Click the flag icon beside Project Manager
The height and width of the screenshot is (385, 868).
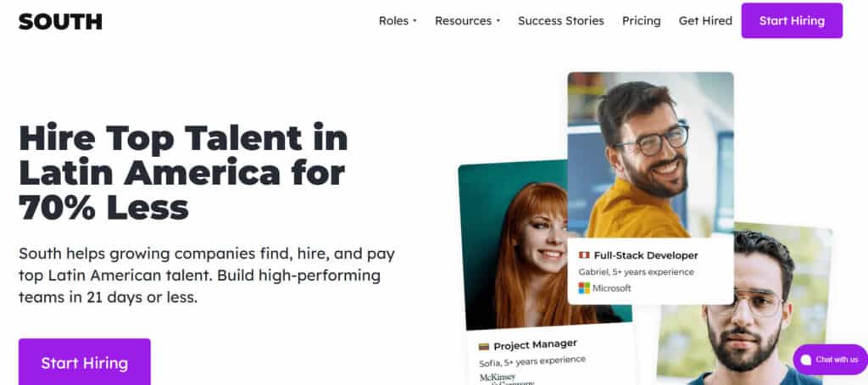point(484,344)
